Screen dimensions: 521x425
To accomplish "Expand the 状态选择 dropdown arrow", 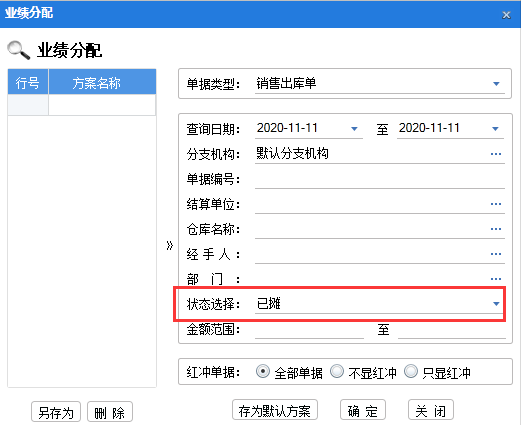I will [x=496, y=304].
